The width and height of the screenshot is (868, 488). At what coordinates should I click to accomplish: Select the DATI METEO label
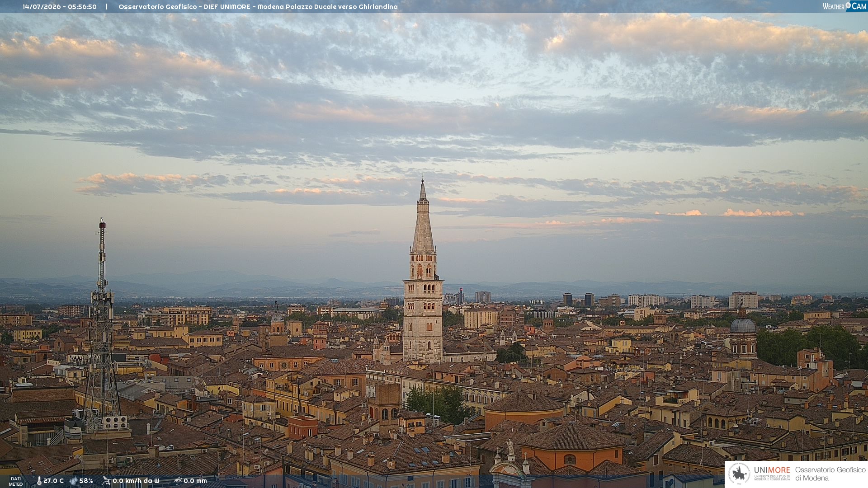[x=16, y=482]
